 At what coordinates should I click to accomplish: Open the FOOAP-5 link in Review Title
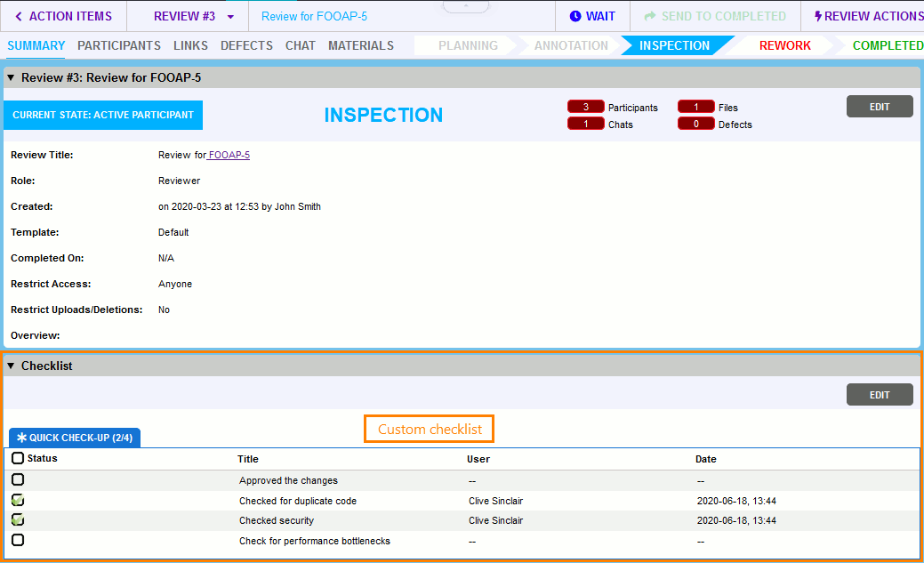point(229,155)
